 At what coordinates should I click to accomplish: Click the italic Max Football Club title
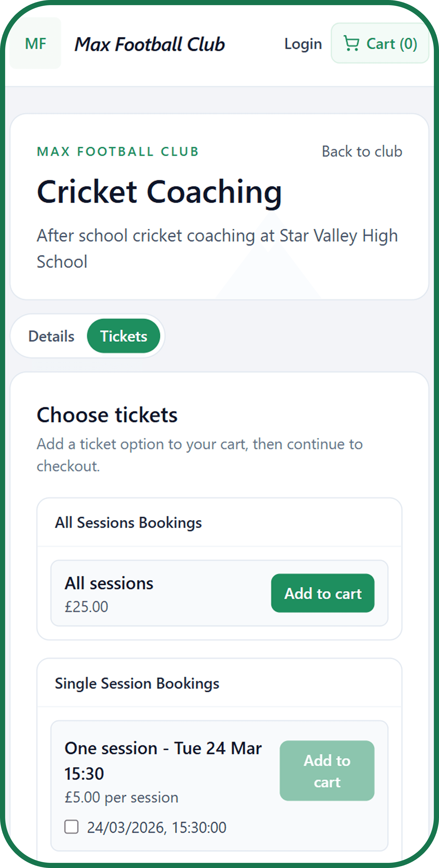click(150, 44)
